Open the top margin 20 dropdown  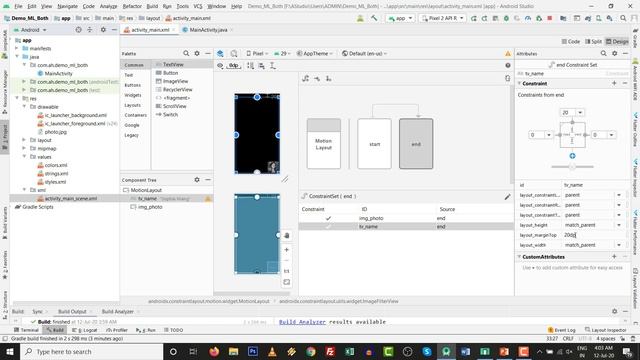(x=580, y=113)
